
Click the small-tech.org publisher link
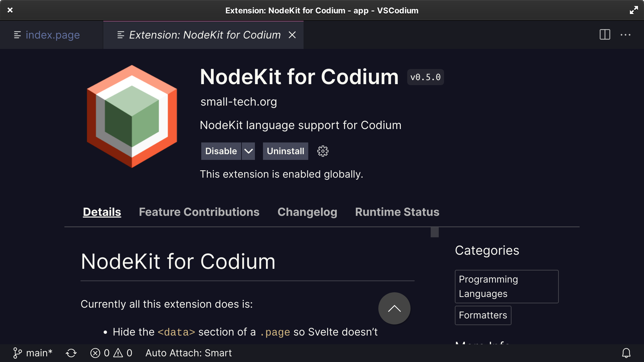(239, 101)
